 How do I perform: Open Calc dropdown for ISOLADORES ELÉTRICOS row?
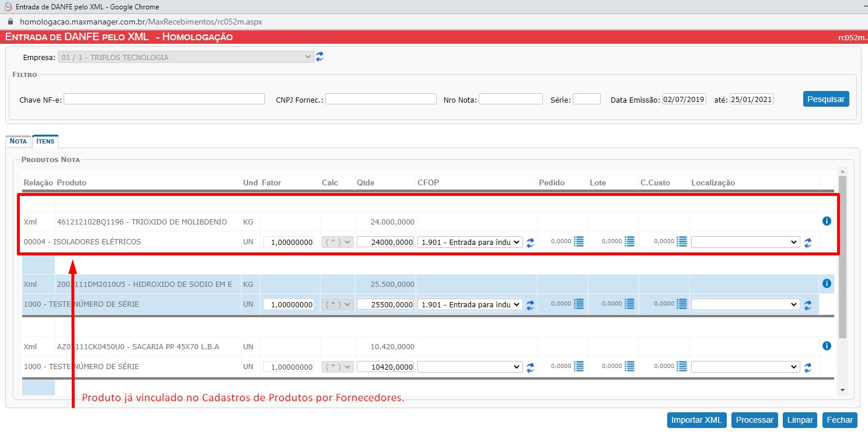pyautogui.click(x=337, y=242)
